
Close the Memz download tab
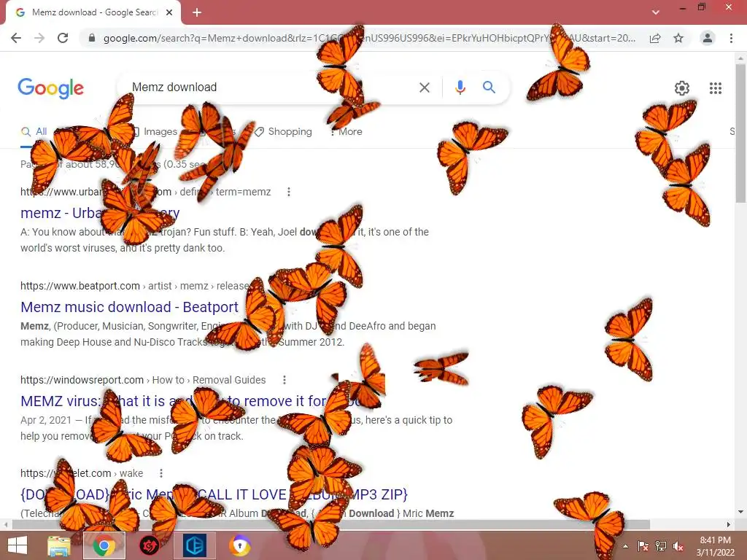(x=169, y=12)
